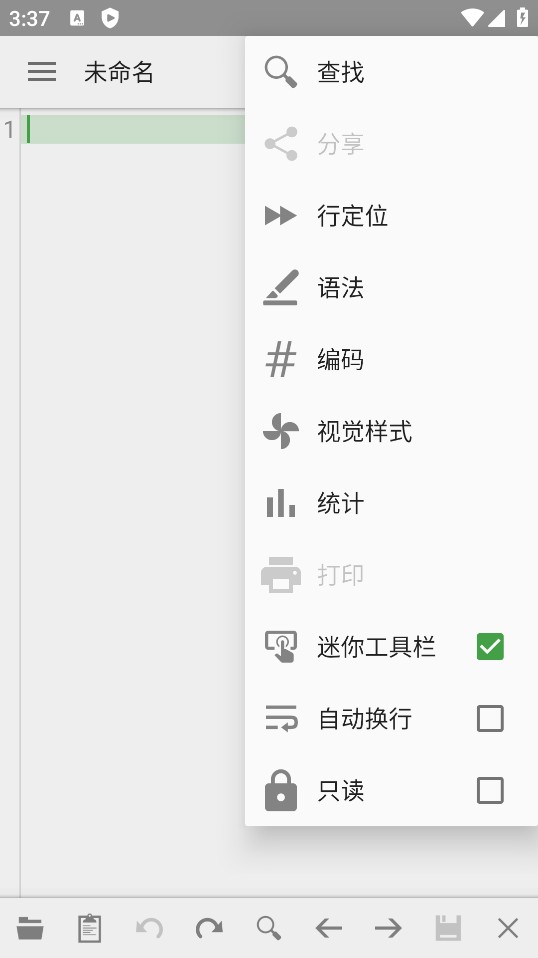
Task: Open the 编码 encoding submenu
Action: point(391,359)
